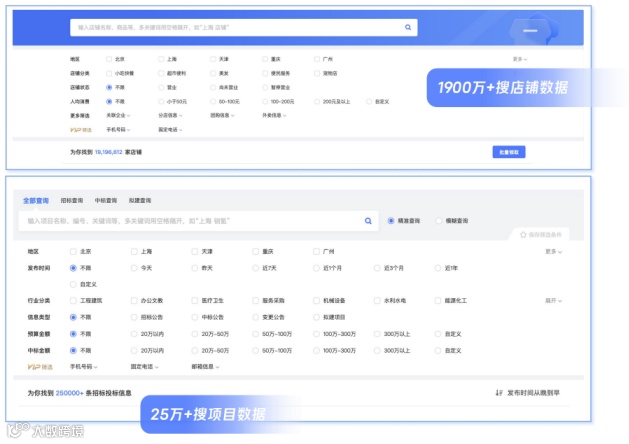
Task: Focus the store name search field
Action: (243, 27)
